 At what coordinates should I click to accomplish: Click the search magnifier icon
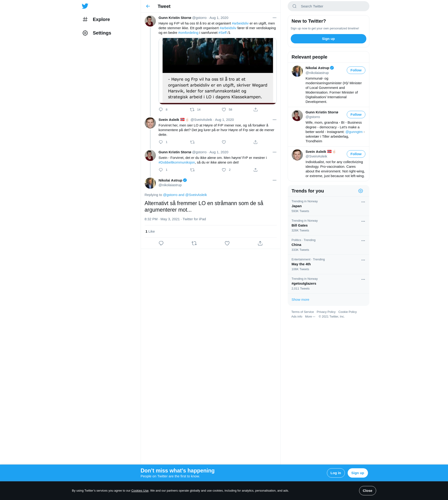[294, 6]
